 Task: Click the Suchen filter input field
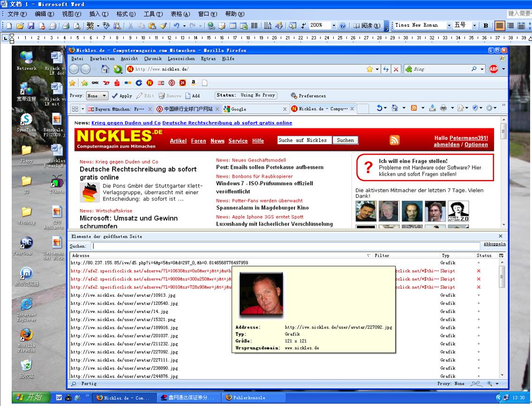(285, 246)
